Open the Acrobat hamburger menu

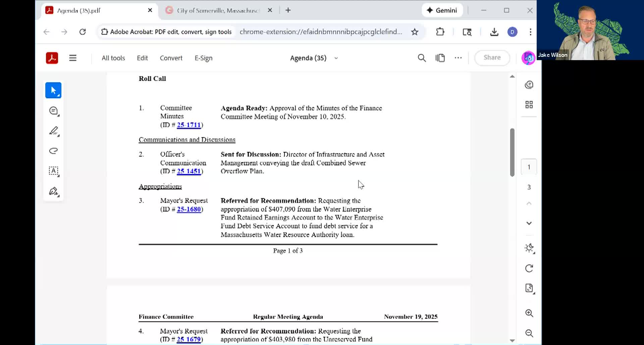73,58
